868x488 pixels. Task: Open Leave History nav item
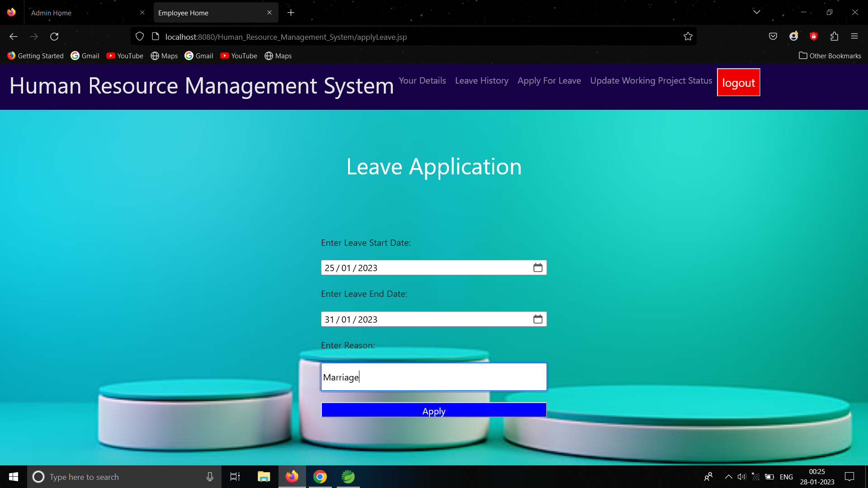(481, 80)
